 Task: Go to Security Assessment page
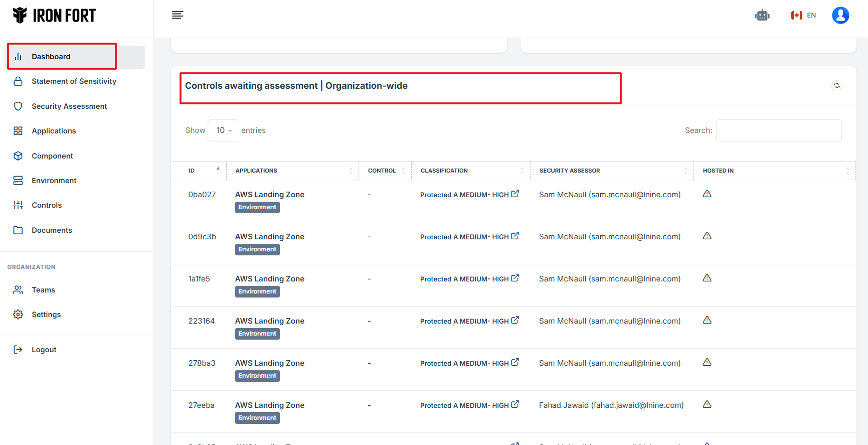pos(69,106)
